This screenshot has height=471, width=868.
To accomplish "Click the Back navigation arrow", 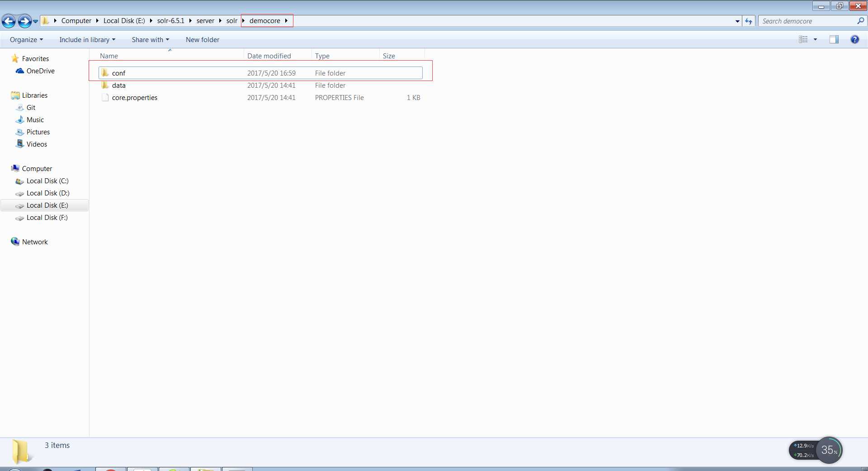I will 9,21.
